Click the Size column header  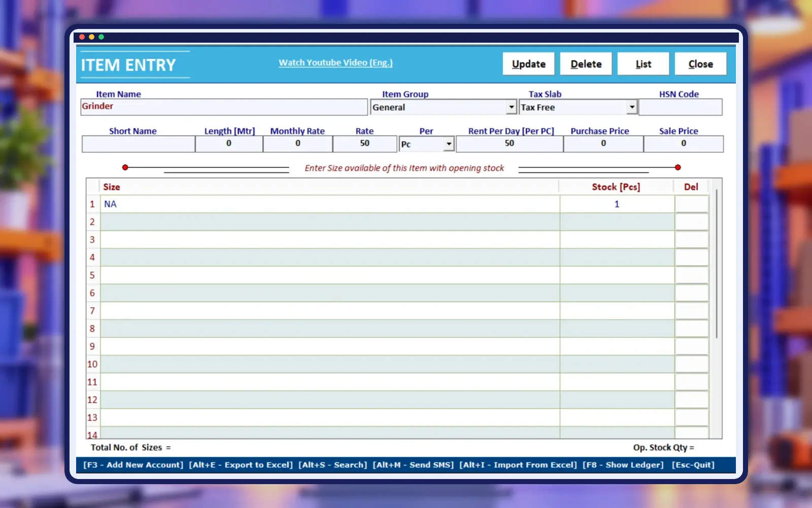[330, 187]
